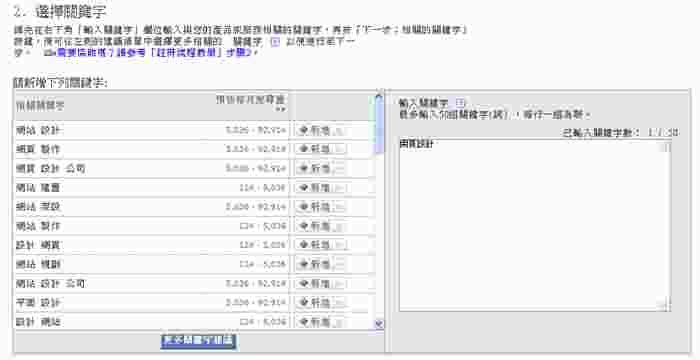Open help icon after 關鍵字 in instructions paragraph
Viewport: 700px width, 360px height.
click(x=275, y=42)
